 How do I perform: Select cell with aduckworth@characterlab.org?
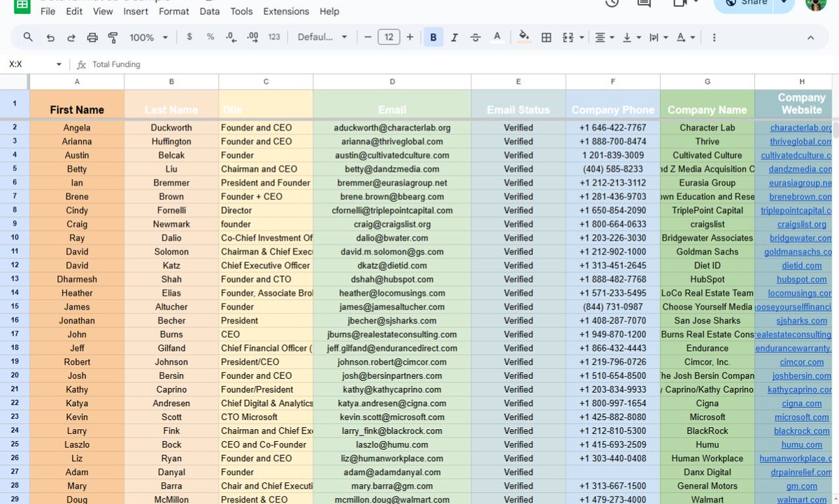pyautogui.click(x=392, y=128)
